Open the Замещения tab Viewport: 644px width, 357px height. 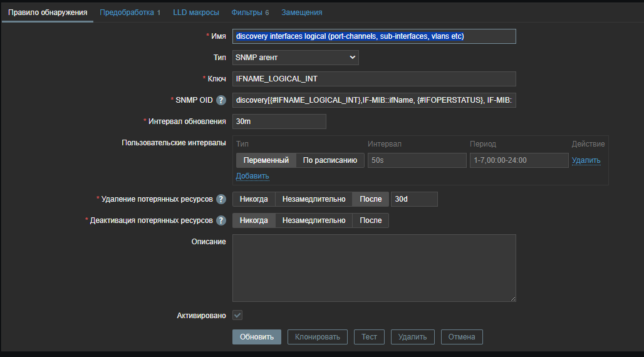point(301,13)
